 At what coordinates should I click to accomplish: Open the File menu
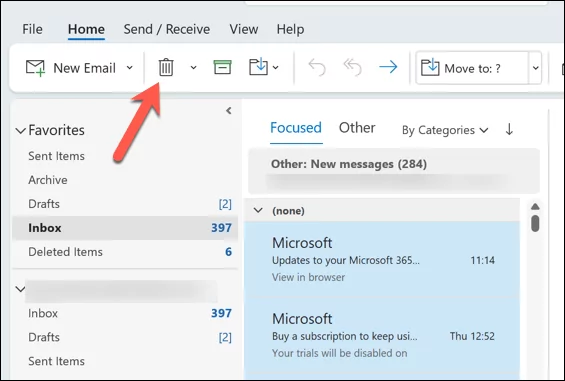click(32, 29)
